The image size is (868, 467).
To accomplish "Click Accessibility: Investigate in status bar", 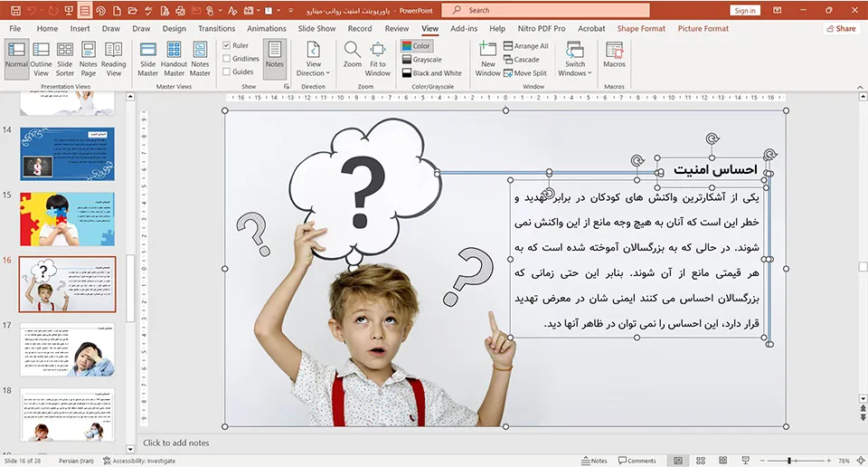I will coord(139,461).
